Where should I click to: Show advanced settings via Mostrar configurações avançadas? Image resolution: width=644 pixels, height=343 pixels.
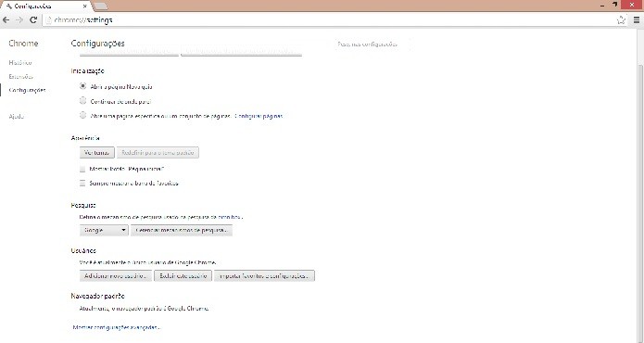(x=117, y=327)
